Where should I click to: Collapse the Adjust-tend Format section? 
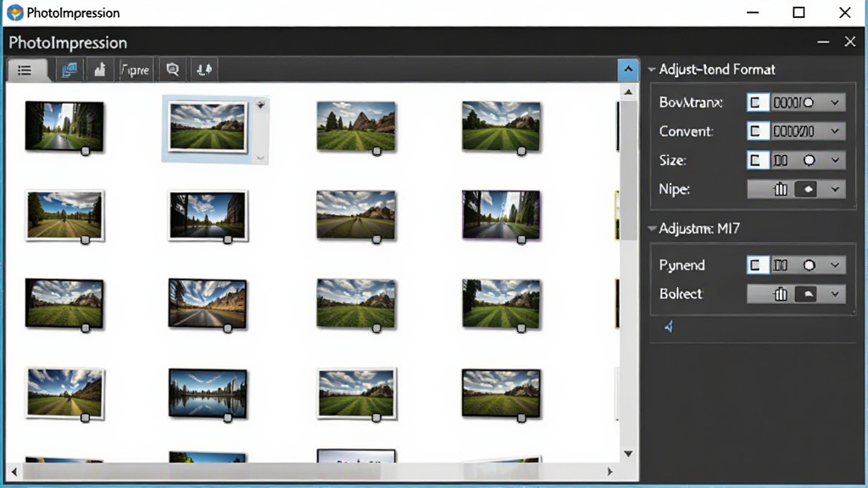coord(652,69)
